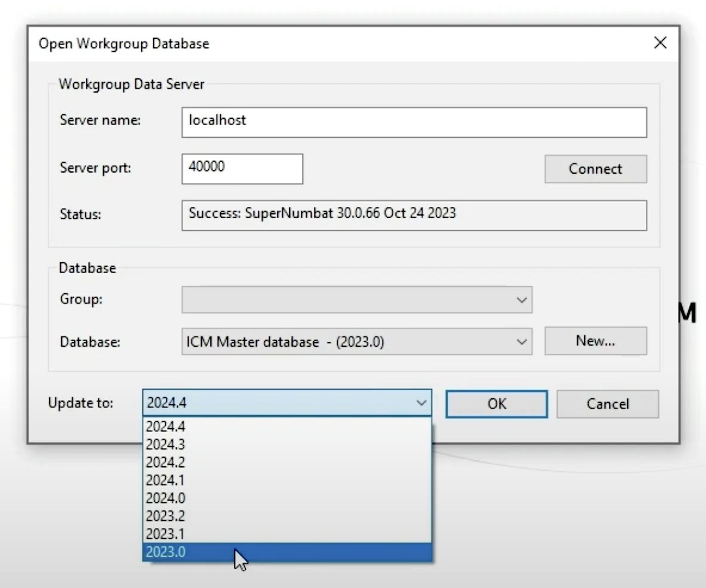The width and height of the screenshot is (706, 588).
Task: Choose the 2023.1 version entry
Action: click(x=287, y=534)
